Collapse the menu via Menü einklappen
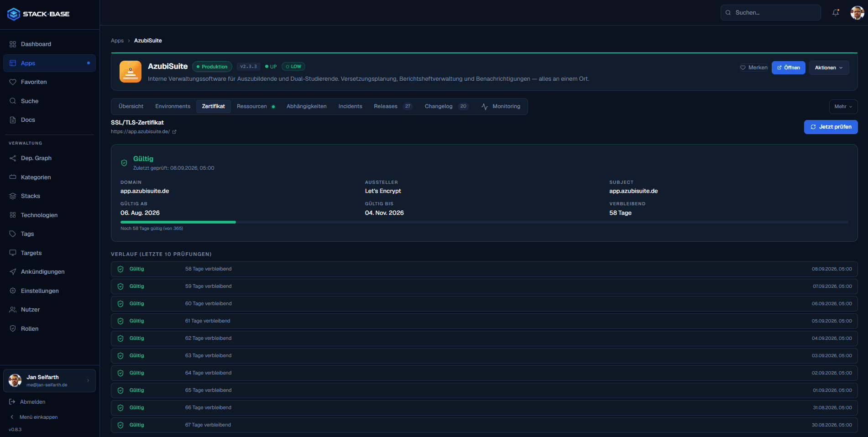868x437 pixels. coord(34,417)
